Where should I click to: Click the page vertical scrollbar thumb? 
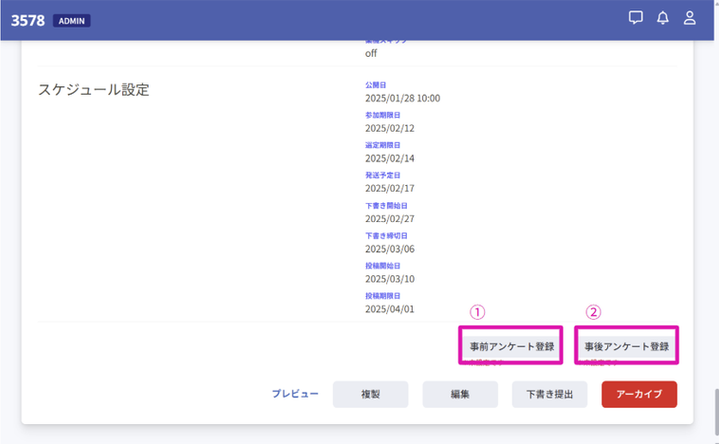point(716,412)
